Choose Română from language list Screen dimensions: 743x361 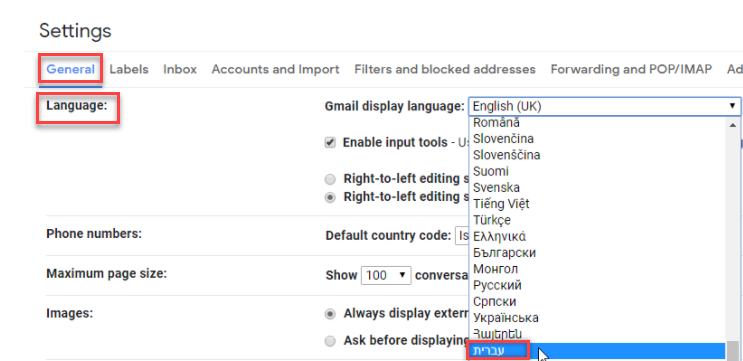click(597, 123)
